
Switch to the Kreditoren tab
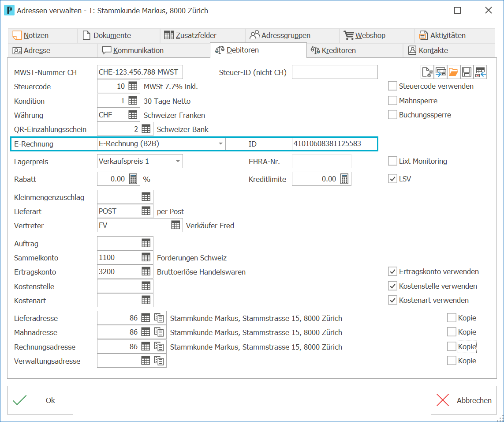pos(355,50)
